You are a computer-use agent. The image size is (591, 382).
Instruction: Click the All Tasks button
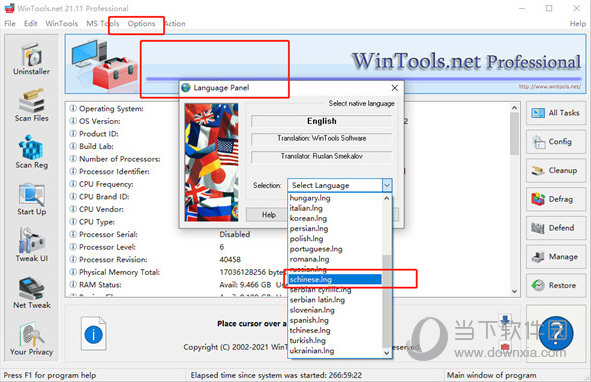[x=556, y=113]
